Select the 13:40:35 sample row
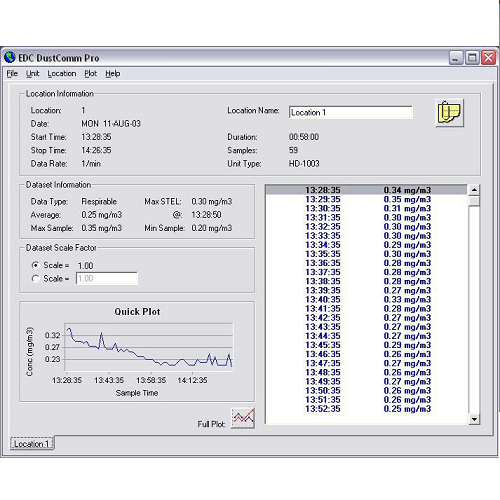Image resolution: width=500 pixels, height=500 pixels. pos(367,299)
